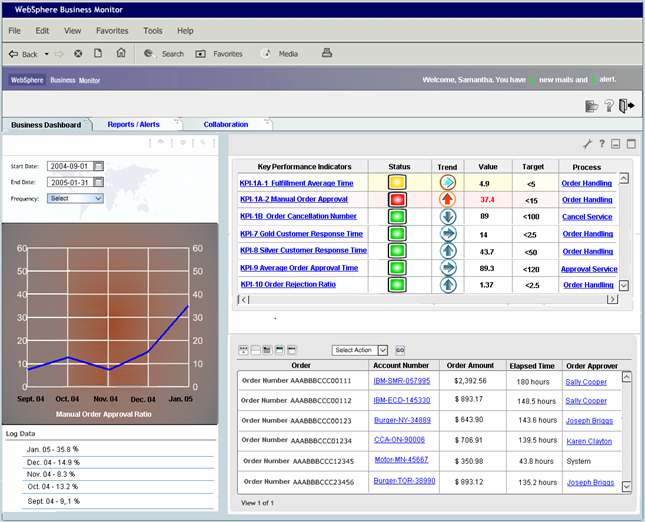
Task: Open the Tools menu
Action: 153,31
